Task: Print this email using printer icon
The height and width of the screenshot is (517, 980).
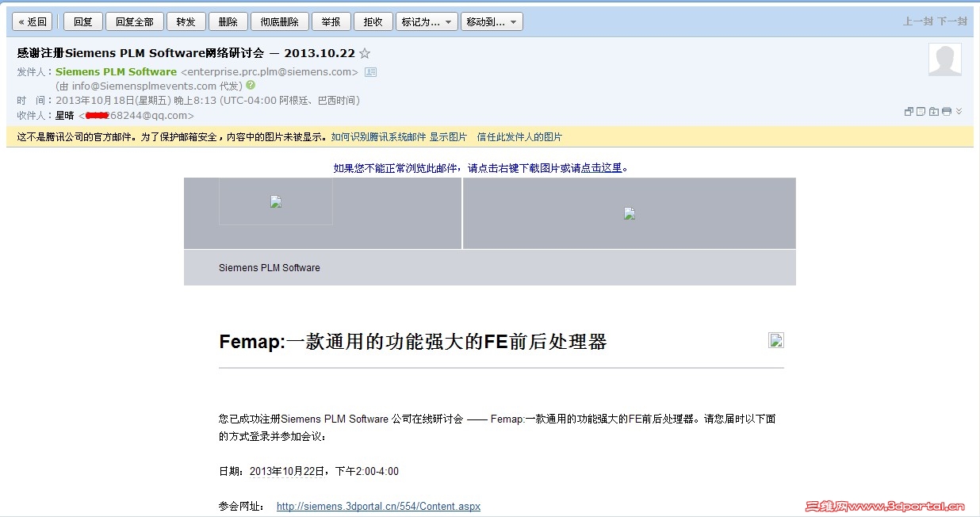Action: tap(947, 112)
